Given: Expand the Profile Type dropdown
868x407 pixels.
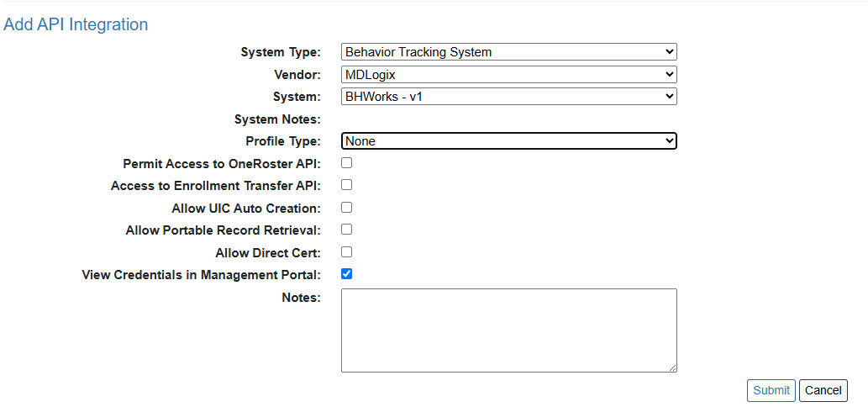Looking at the screenshot, I should click(x=508, y=141).
